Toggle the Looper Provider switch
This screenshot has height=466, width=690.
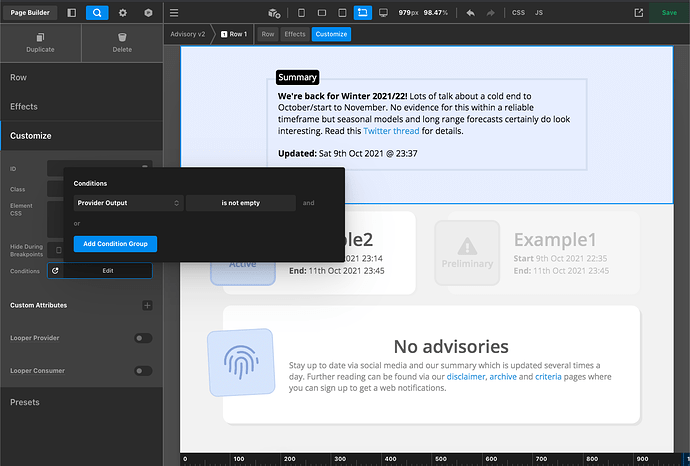click(143, 338)
